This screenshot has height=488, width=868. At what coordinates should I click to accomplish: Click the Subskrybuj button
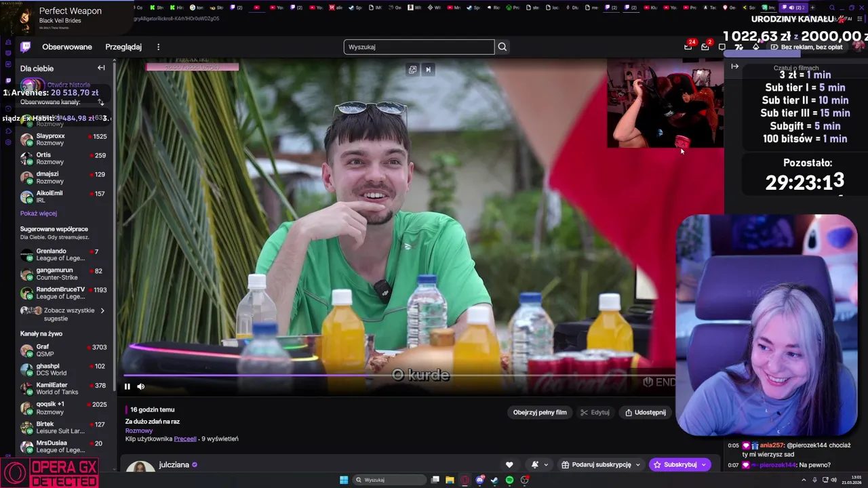[680, 464]
